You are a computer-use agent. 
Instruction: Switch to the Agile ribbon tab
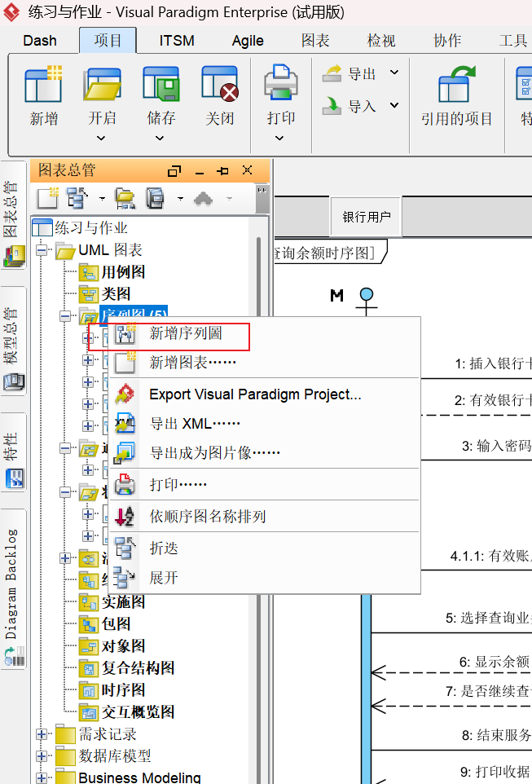[248, 41]
